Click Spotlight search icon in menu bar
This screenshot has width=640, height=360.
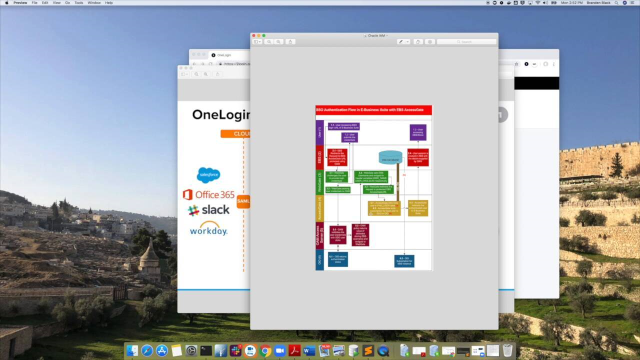[x=616, y=2]
